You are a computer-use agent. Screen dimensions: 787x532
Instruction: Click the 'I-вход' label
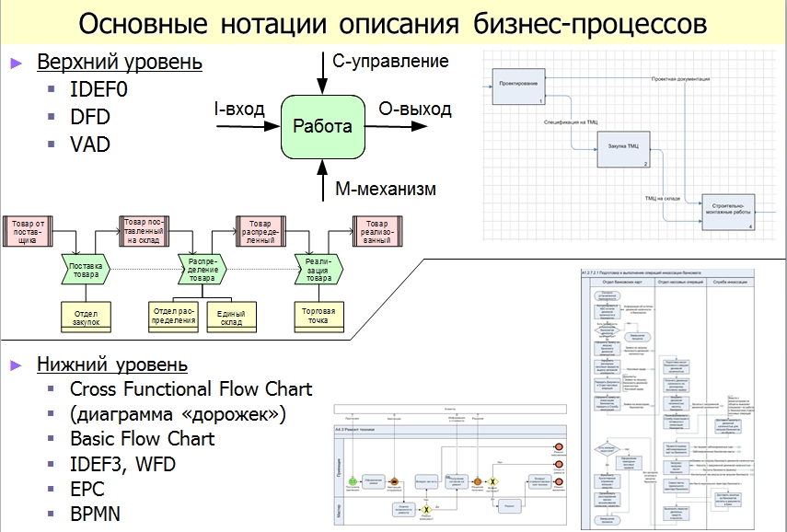[x=239, y=109]
